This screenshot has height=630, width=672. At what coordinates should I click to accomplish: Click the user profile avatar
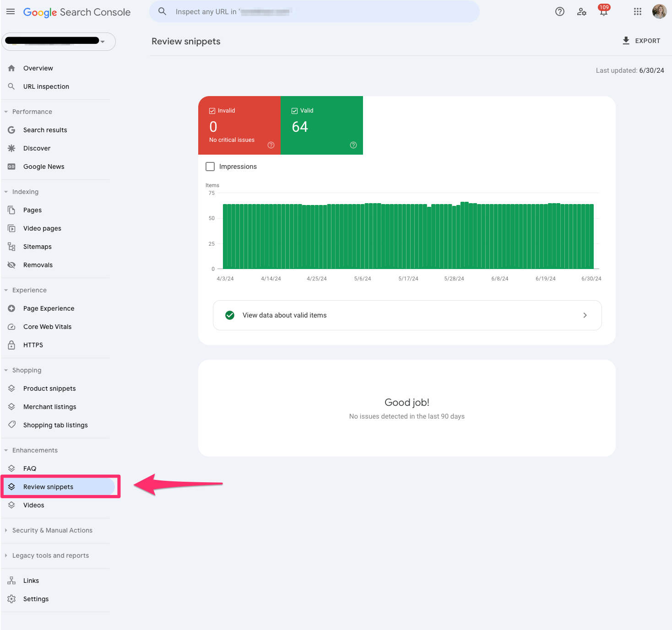659,12
